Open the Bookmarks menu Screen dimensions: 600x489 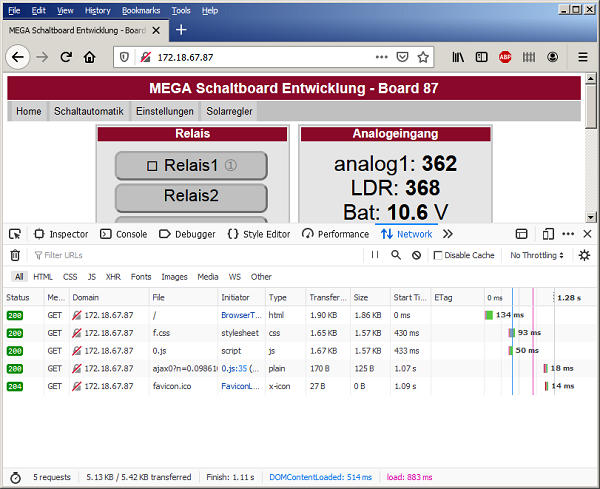140,10
